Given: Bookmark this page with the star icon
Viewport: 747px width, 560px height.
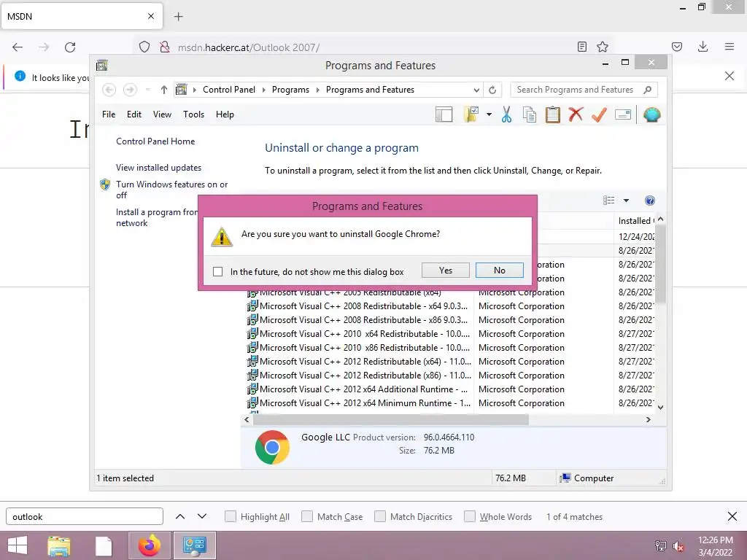Looking at the screenshot, I should pyautogui.click(x=602, y=47).
